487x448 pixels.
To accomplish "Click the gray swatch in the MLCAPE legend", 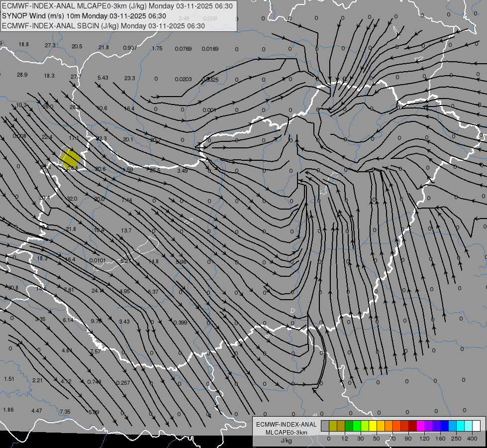I will pos(325,426).
